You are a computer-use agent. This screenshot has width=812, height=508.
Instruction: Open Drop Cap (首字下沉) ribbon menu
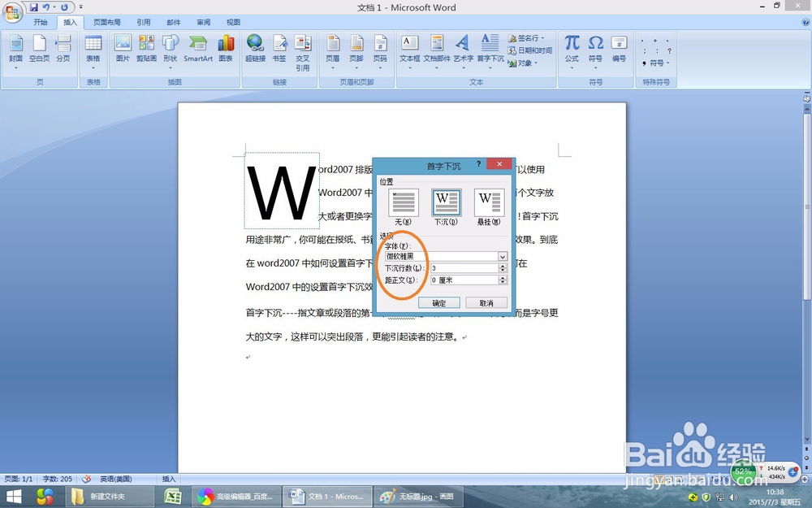[x=490, y=51]
